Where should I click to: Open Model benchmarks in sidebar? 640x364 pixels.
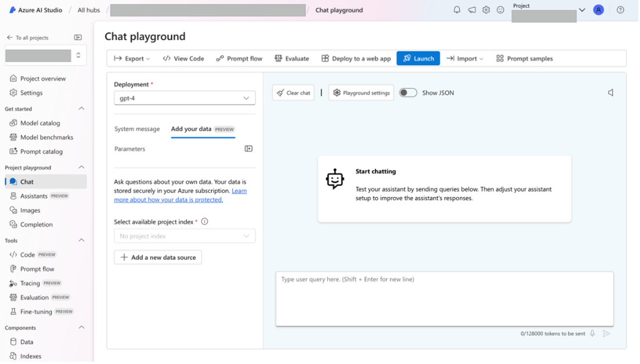[47, 137]
